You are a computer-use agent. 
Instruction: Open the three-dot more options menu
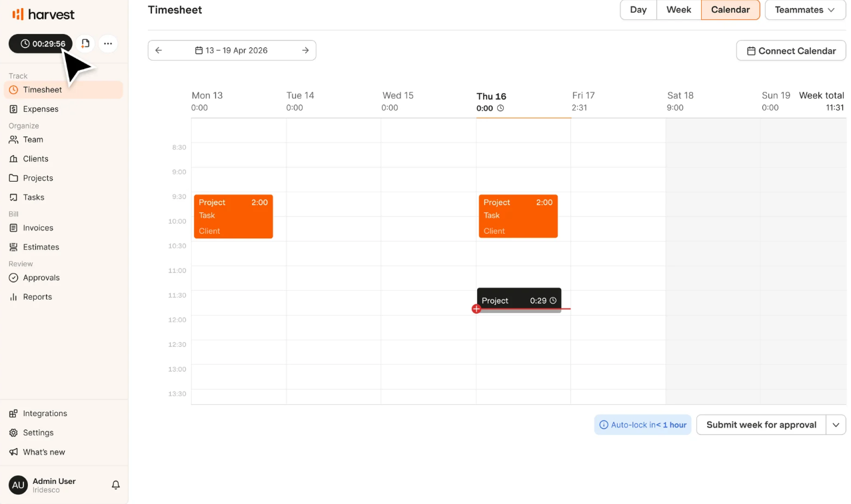point(108,43)
